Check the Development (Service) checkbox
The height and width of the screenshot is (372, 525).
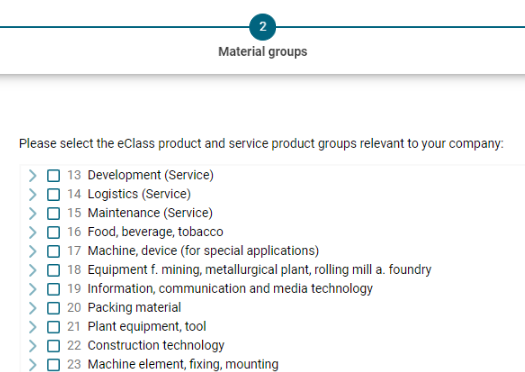[x=54, y=175]
